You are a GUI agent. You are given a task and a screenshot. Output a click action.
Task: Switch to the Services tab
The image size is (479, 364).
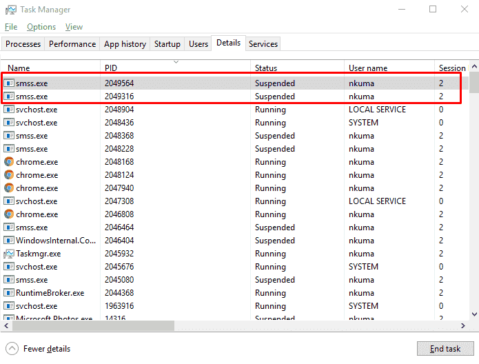pyautogui.click(x=263, y=44)
